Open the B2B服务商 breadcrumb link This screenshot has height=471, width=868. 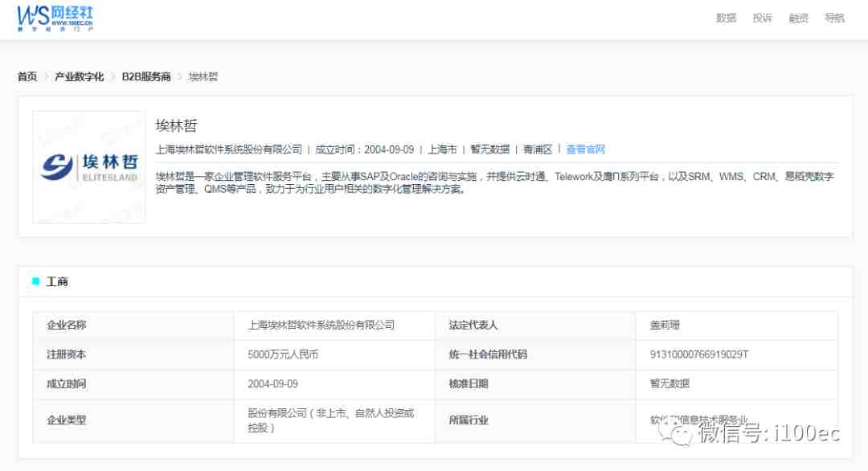146,77
